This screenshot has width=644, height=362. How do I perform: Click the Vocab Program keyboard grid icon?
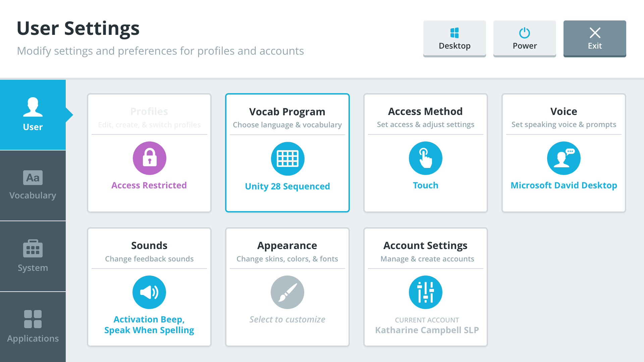click(287, 159)
